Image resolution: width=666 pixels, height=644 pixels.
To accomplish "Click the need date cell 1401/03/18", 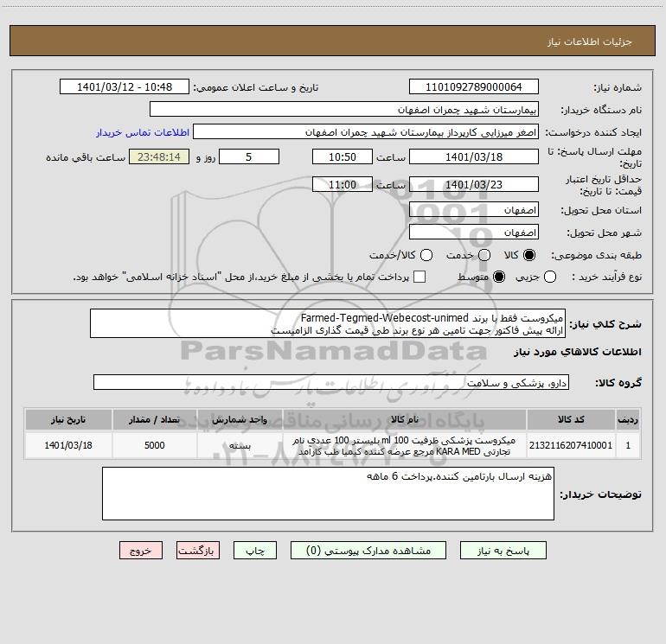I will point(68,445).
